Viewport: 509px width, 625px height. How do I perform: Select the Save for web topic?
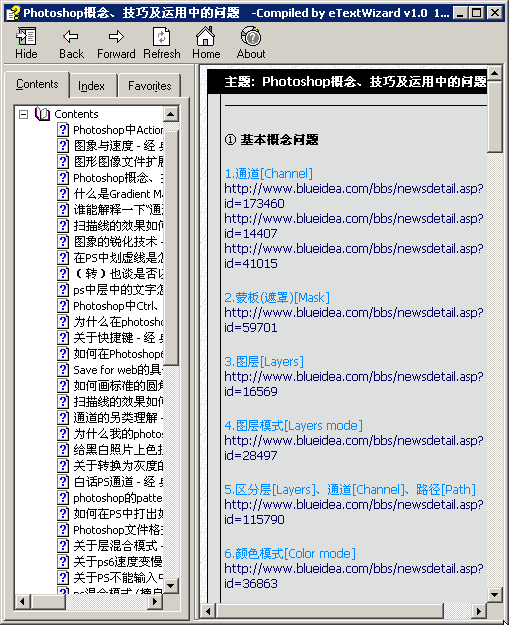[x=118, y=370]
